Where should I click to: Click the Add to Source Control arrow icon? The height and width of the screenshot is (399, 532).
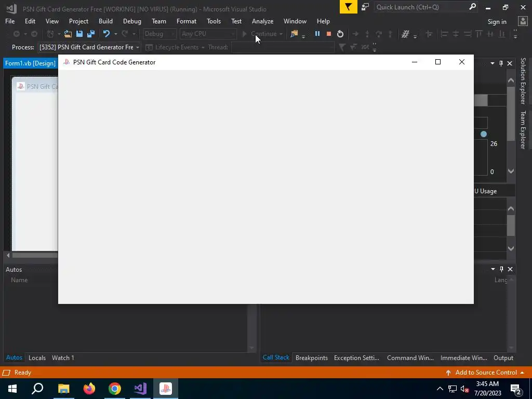pos(448,373)
